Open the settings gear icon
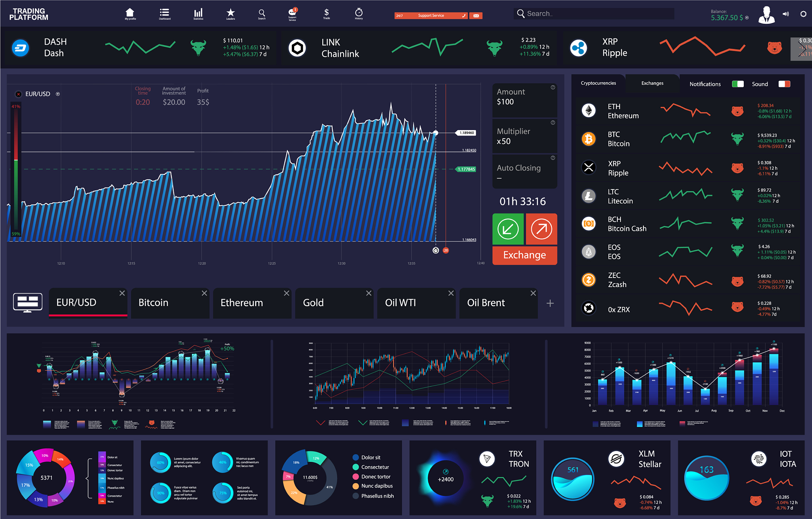Screen dimensions: 812x519 point(803,14)
